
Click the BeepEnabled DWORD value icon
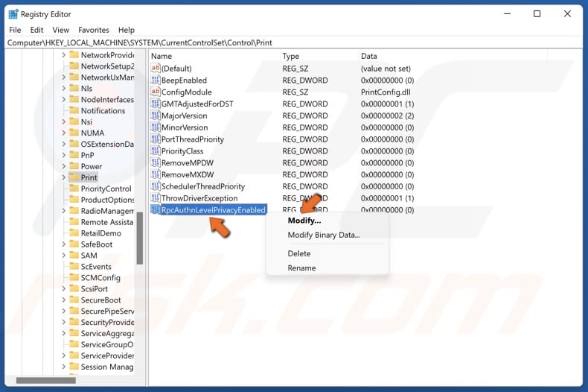156,80
